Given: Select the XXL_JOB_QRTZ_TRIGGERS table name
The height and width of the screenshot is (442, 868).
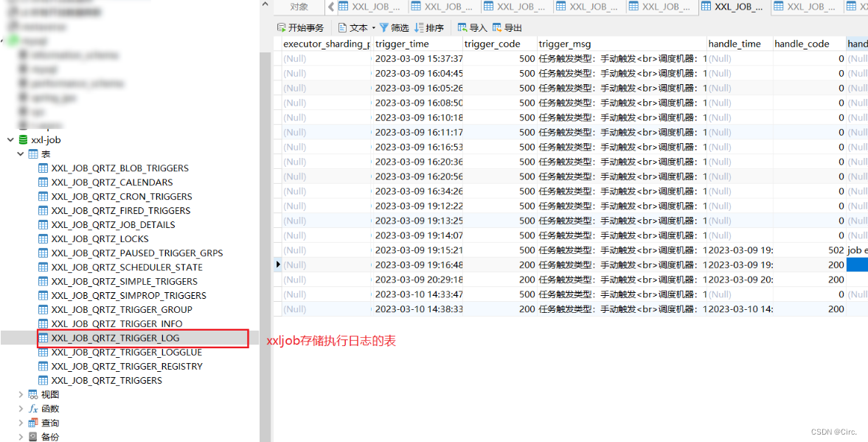Looking at the screenshot, I should point(107,381).
